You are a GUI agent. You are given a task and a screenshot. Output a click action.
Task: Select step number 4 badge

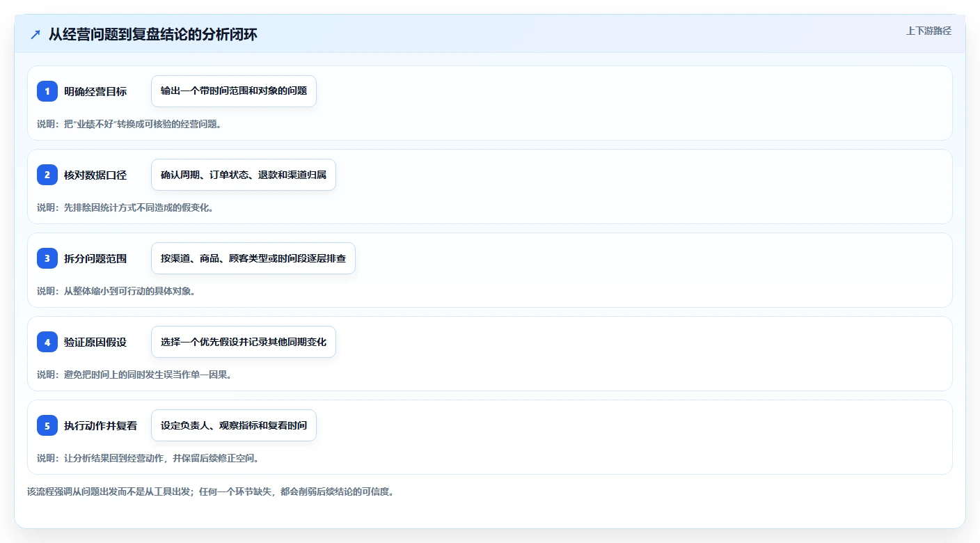coord(47,342)
